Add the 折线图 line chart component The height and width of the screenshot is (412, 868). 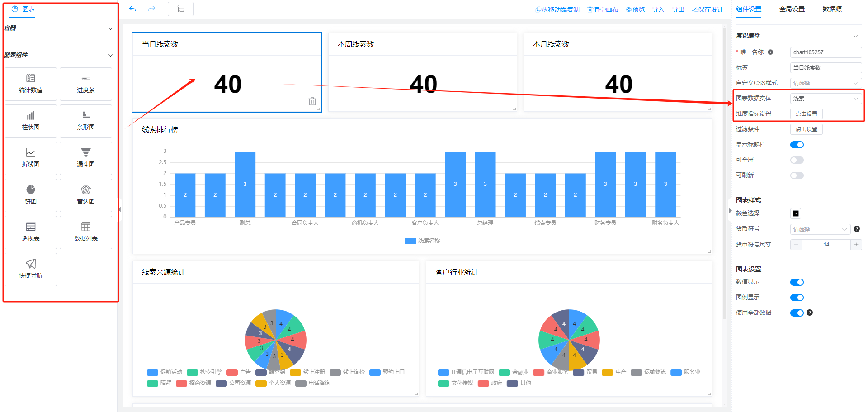pos(31,158)
